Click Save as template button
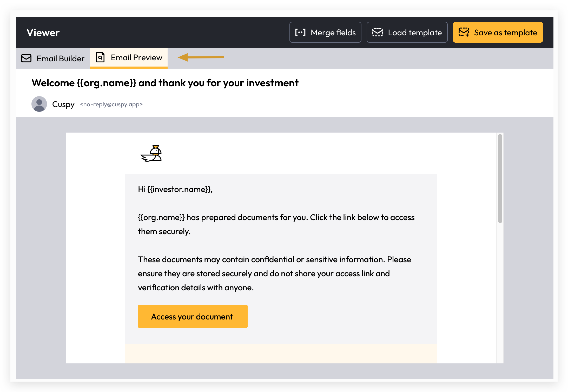Screen dimensions: 568x392 pos(498,32)
